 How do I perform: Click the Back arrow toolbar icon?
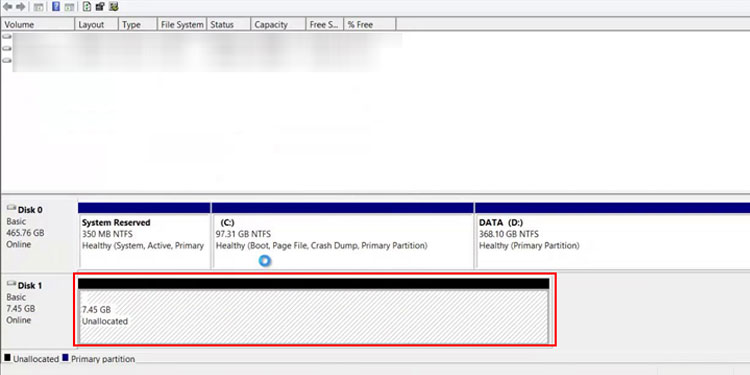tap(8, 7)
